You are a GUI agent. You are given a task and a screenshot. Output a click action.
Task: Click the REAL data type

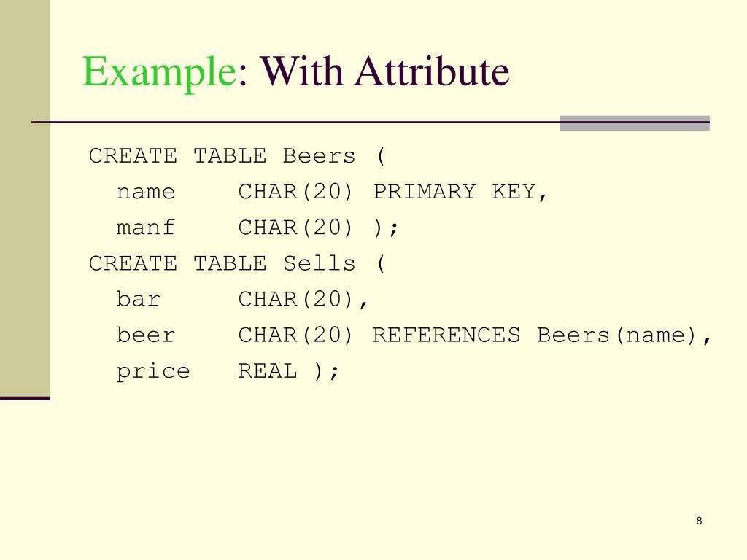[x=268, y=370]
